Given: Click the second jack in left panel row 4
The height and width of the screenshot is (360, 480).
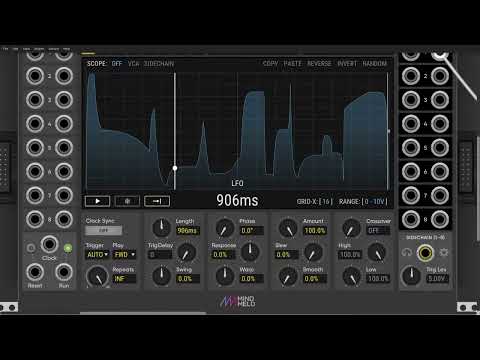Looking at the screenshot, I should 64,124.
